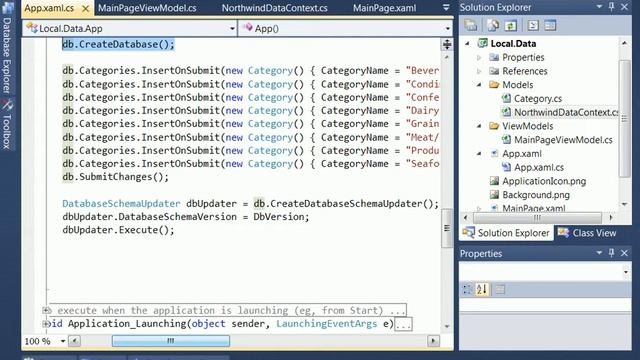Image resolution: width=640 pixels, height=360 pixels.
Task: Click the Refresh icon in Solution Explorer toolbar
Action: click(x=510, y=25)
